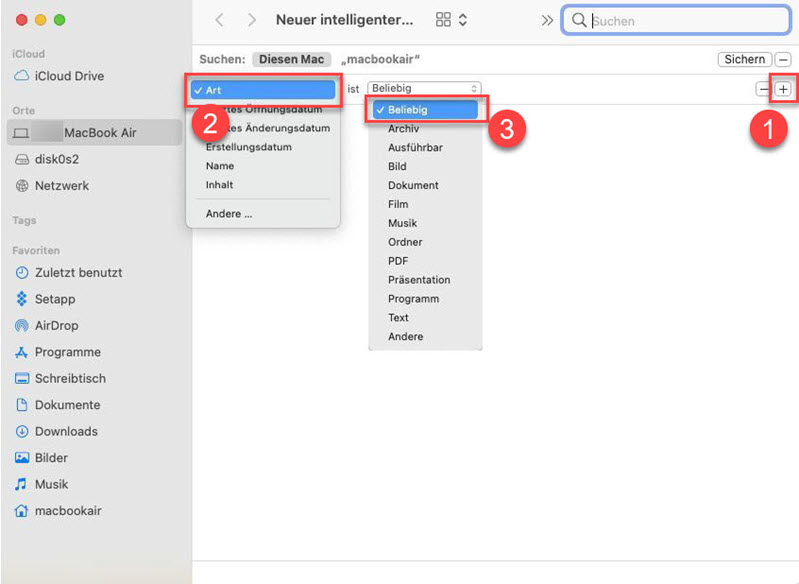This screenshot has height=584, width=799.
Task: Open the view options up-down arrows
Action: (x=463, y=20)
